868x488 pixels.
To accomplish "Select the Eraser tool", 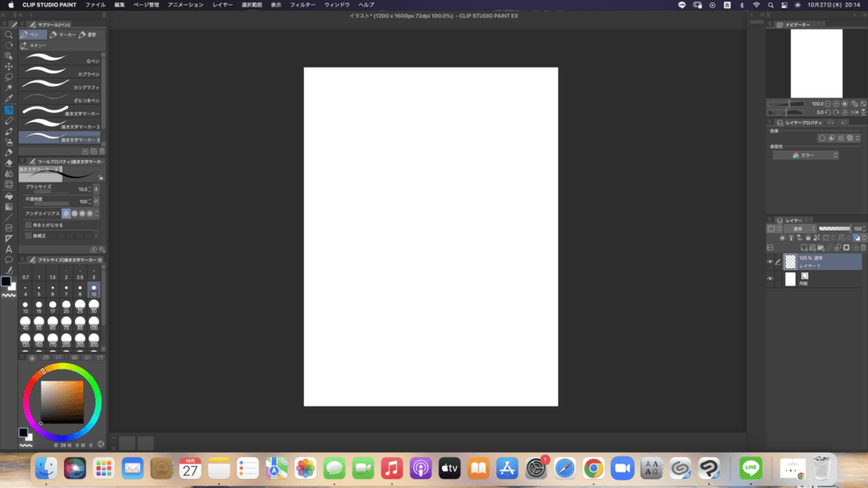I will [x=9, y=164].
